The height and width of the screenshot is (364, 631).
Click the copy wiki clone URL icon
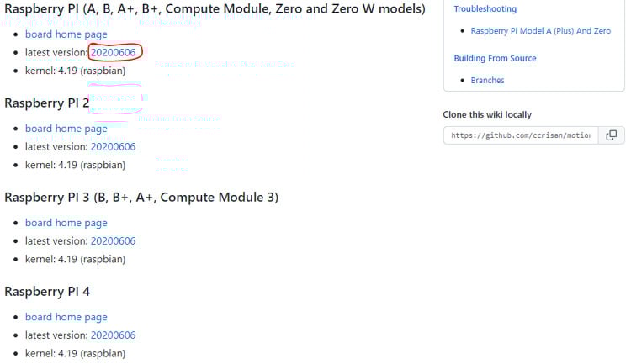pyautogui.click(x=612, y=135)
